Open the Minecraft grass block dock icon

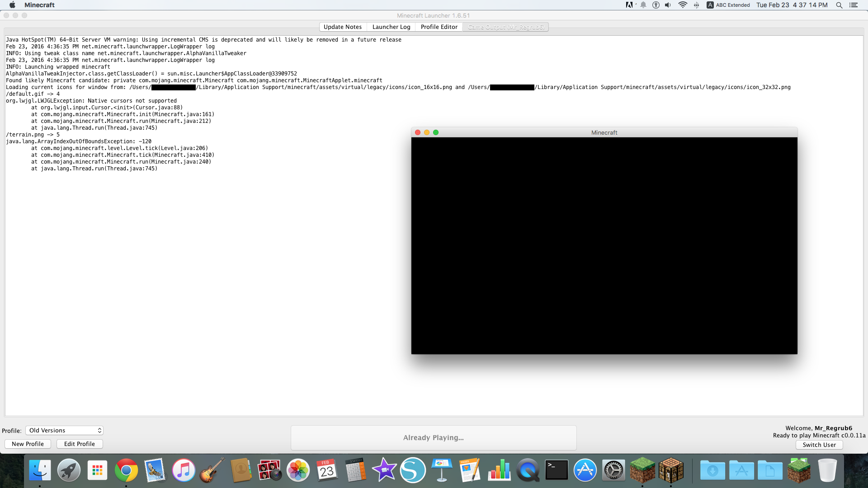pyautogui.click(x=642, y=470)
